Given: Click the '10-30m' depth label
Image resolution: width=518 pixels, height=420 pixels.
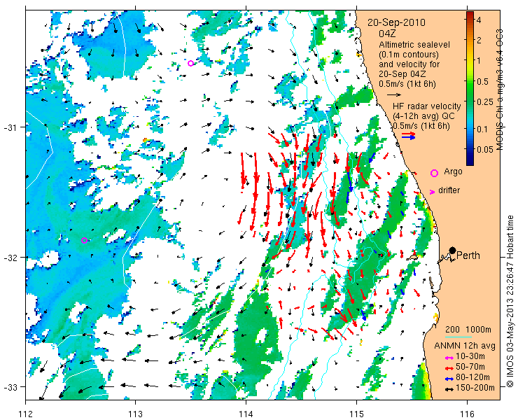Looking at the screenshot, I should point(470,356).
